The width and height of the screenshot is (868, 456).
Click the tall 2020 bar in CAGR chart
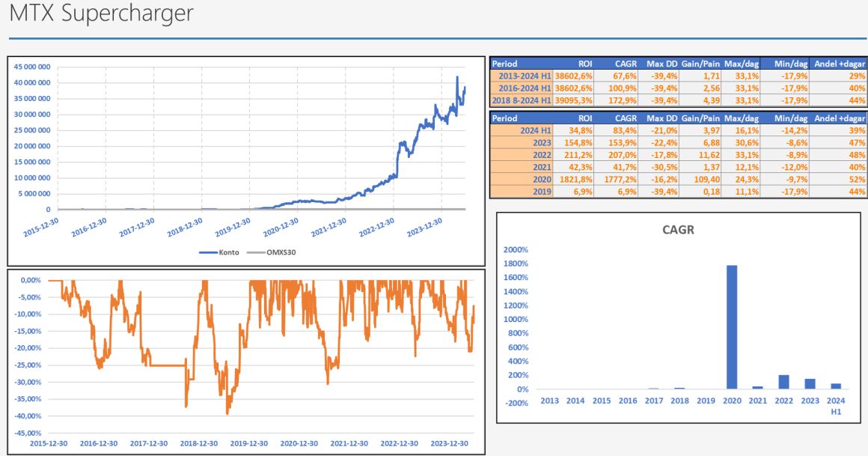pos(732,327)
